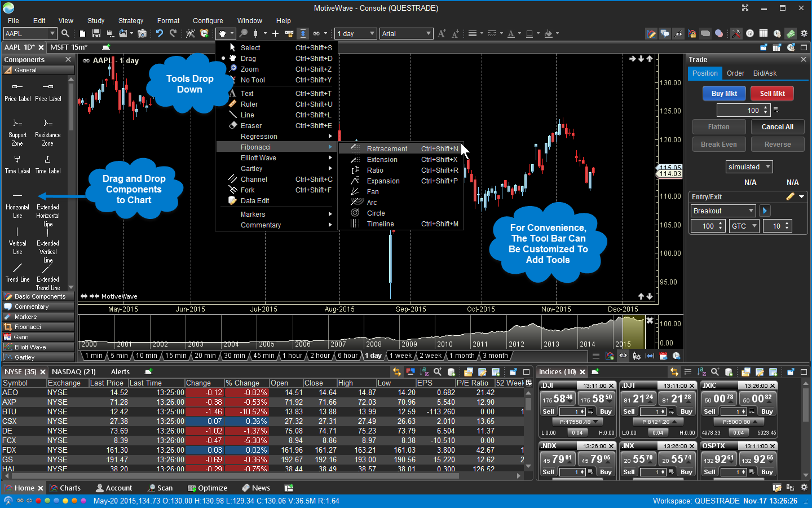The image size is (812, 508).
Task: Click the speech bubbles commentary icon
Action: pos(665,33)
